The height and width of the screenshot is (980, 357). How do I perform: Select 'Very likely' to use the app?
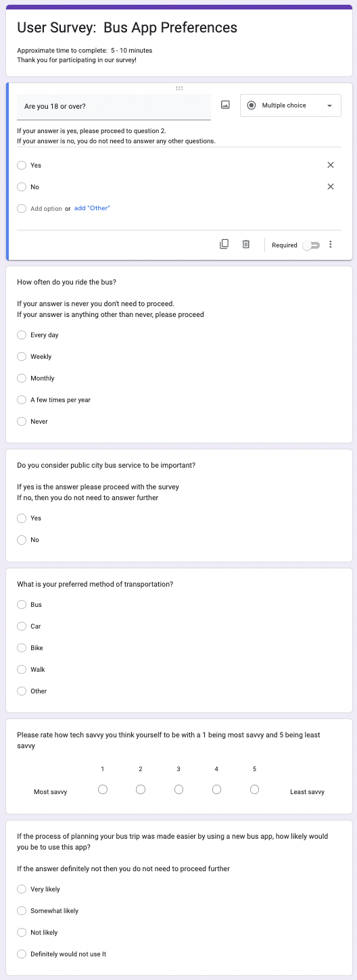pos(22,889)
